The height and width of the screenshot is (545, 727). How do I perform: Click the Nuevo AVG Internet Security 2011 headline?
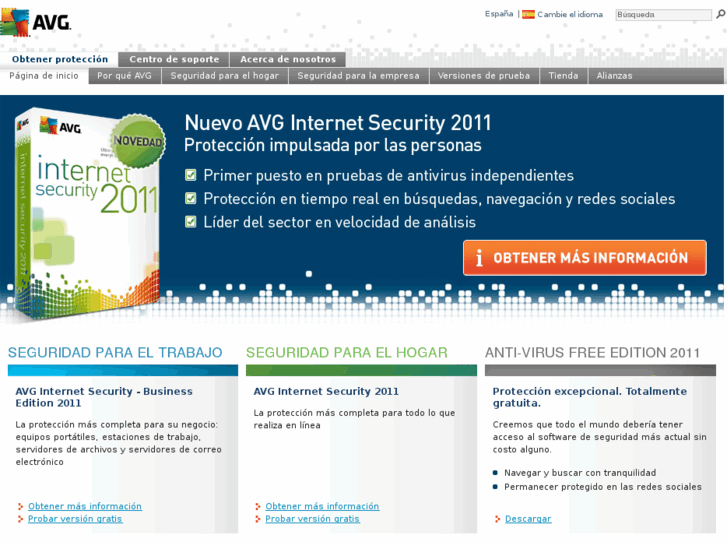[338, 123]
